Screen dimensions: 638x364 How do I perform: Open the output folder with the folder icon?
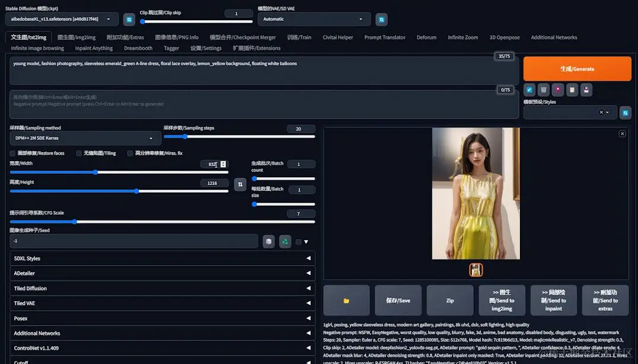346,301
